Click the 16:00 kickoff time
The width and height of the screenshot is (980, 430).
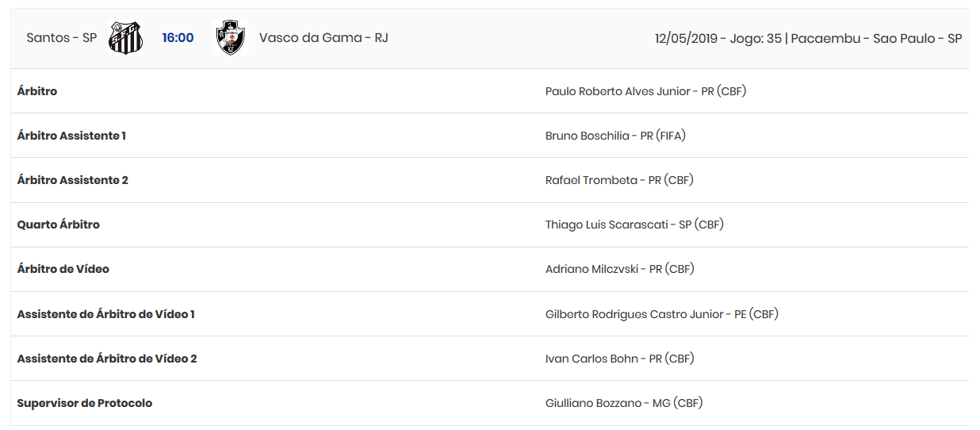(x=178, y=38)
